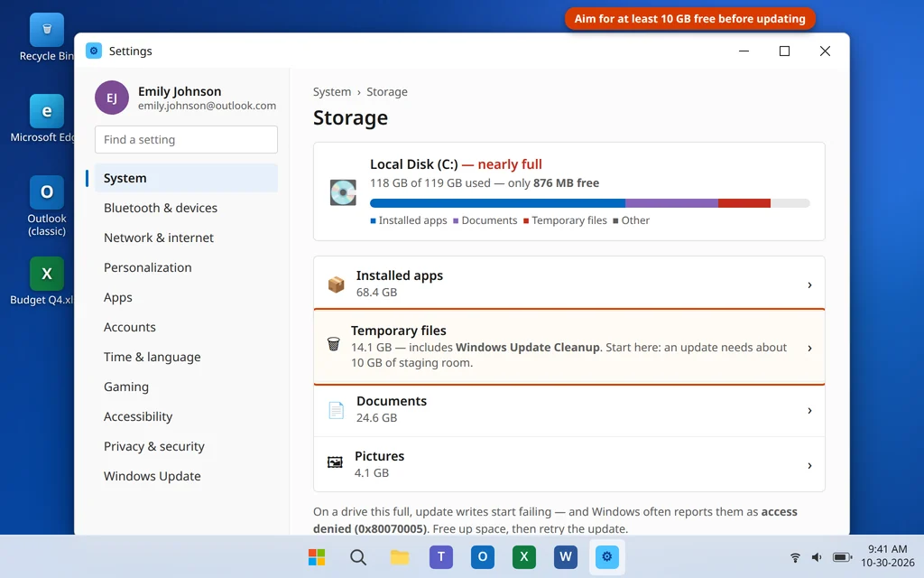Click the battery tray icon

coord(842,557)
